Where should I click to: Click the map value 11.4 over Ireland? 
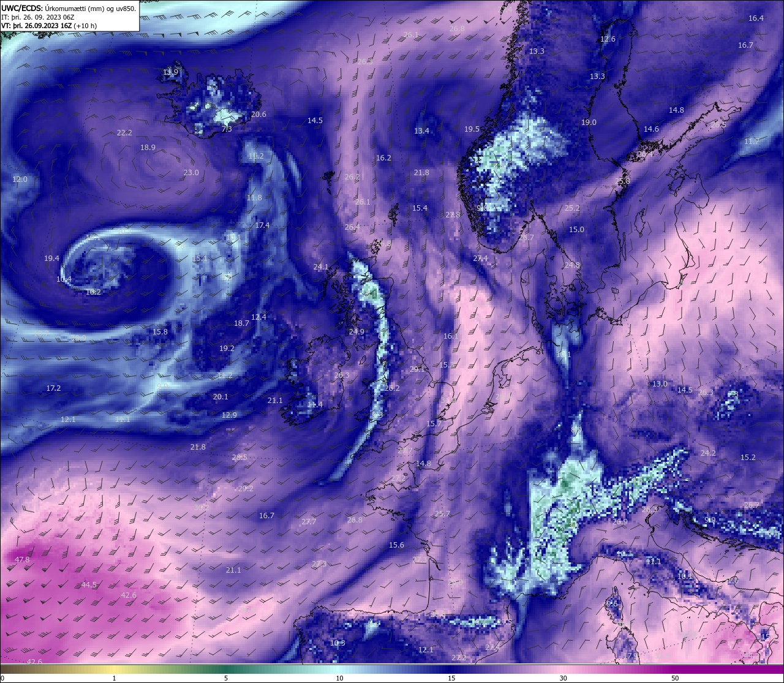pos(315,405)
